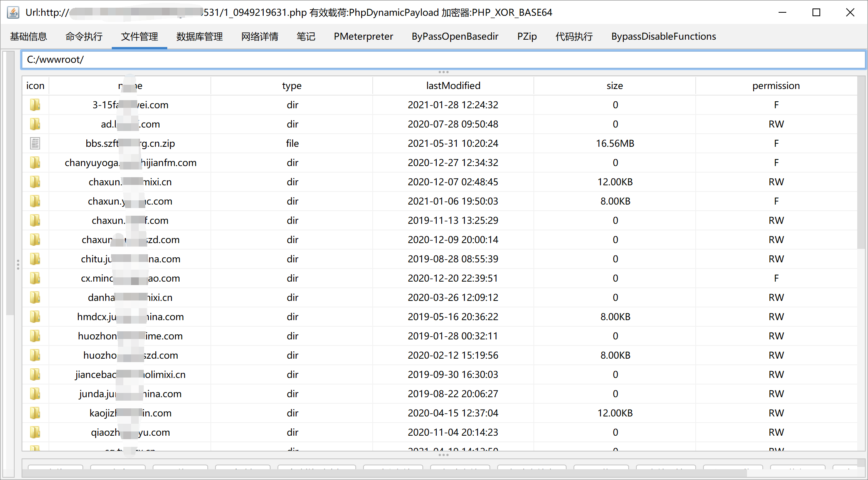Click the folder icon of the 2020-12-09 20:00:14 row
This screenshot has width=868, height=480.
click(35, 240)
